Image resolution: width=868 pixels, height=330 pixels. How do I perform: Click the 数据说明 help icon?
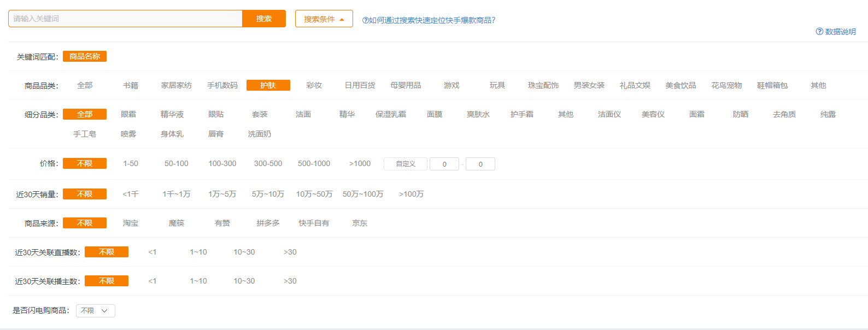[x=819, y=32]
